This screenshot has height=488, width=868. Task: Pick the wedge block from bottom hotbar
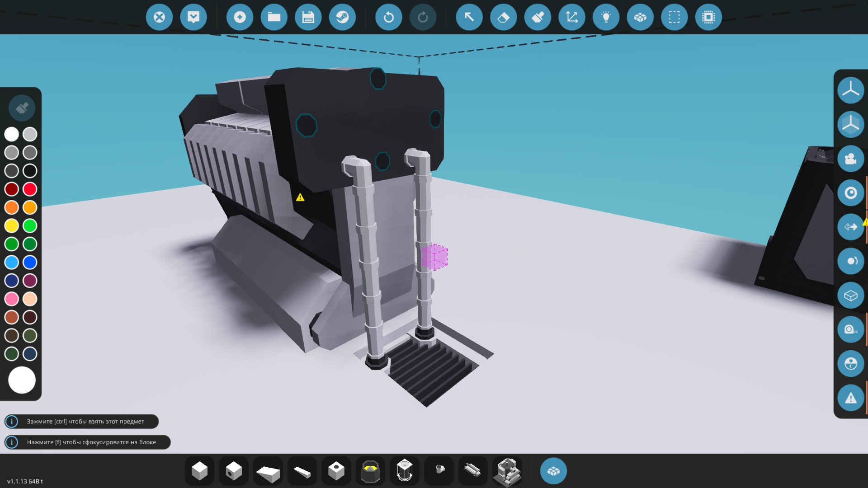(x=268, y=472)
